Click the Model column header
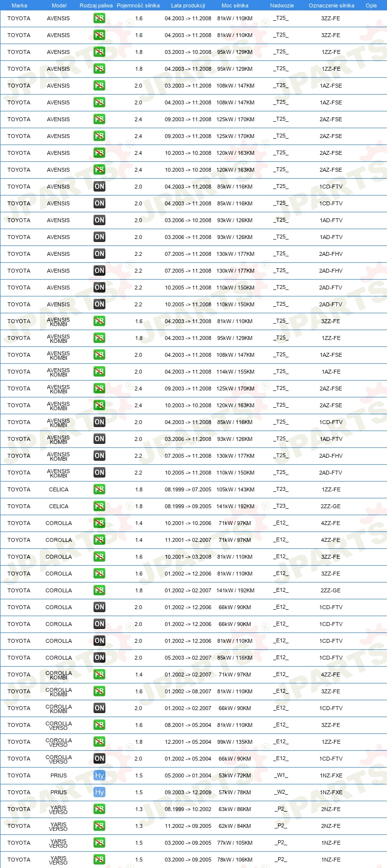This screenshot has width=387, height=868. (x=59, y=5)
